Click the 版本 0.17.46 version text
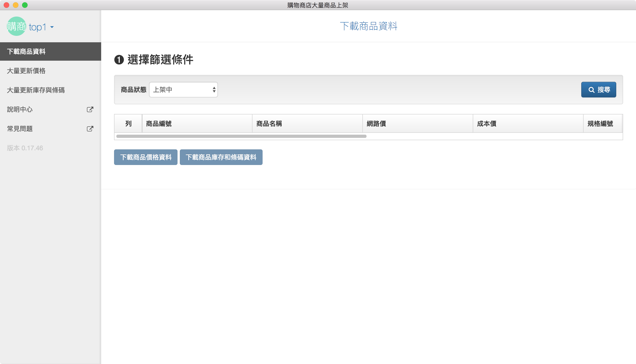The height and width of the screenshot is (364, 636). 25,148
